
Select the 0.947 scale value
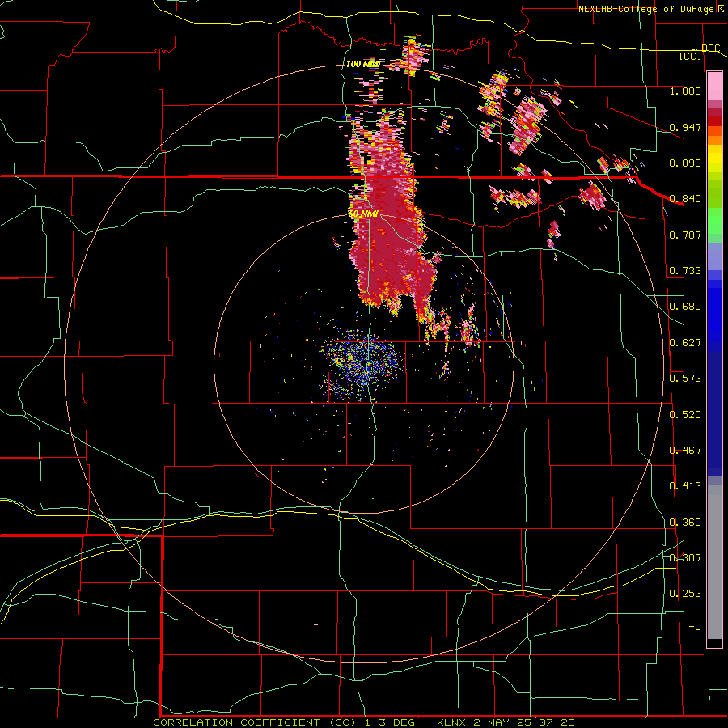(x=685, y=127)
